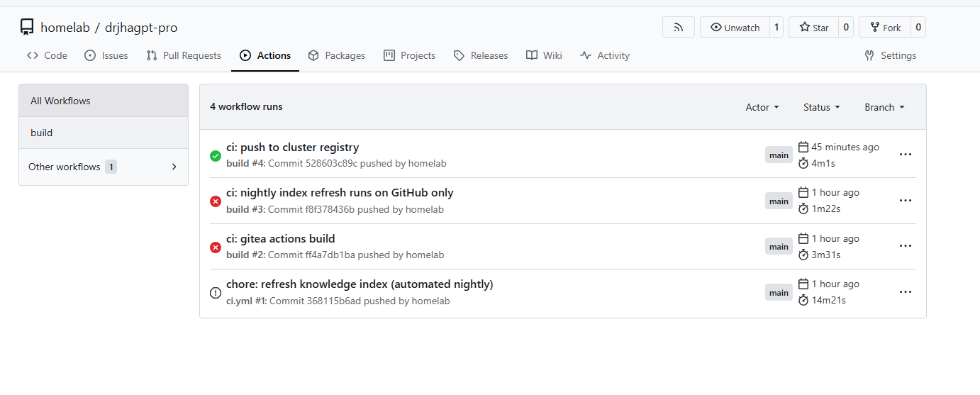The height and width of the screenshot is (395, 980).
Task: Click the '45 minutes ago' timestamp
Action: point(845,147)
